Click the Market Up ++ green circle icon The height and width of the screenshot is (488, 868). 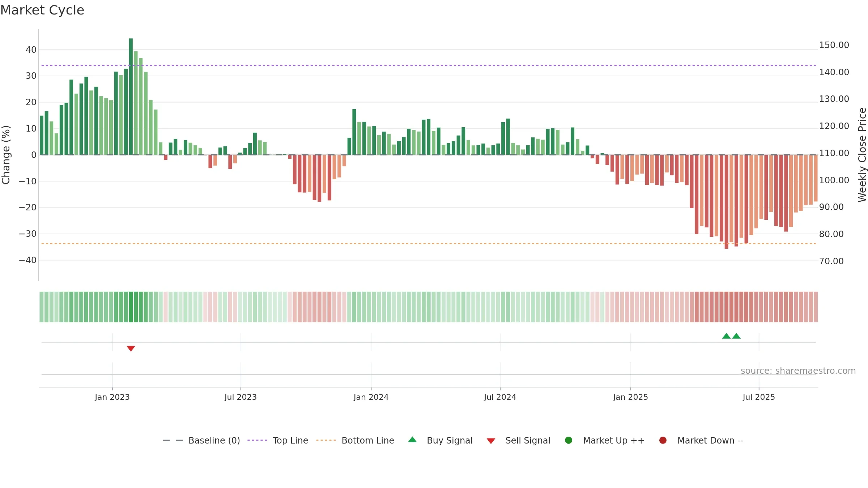pyautogui.click(x=569, y=440)
